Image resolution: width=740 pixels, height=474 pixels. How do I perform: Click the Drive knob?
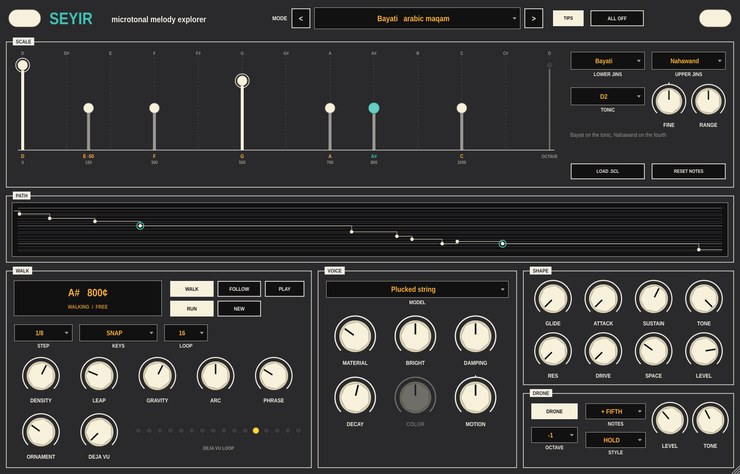tap(603, 351)
